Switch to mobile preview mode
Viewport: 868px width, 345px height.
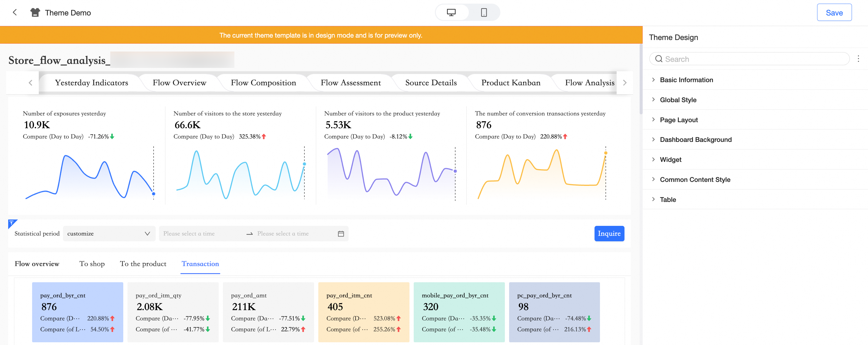coord(484,12)
